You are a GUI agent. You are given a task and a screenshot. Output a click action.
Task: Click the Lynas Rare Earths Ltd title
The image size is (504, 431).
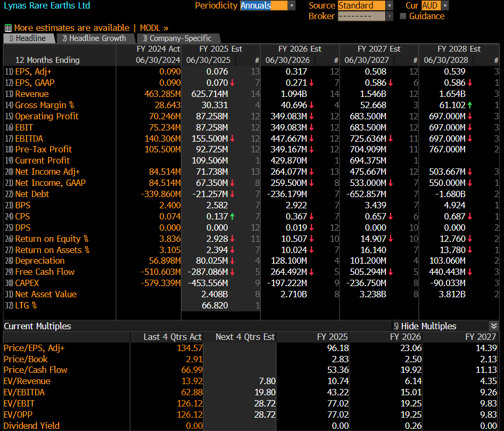47,5
